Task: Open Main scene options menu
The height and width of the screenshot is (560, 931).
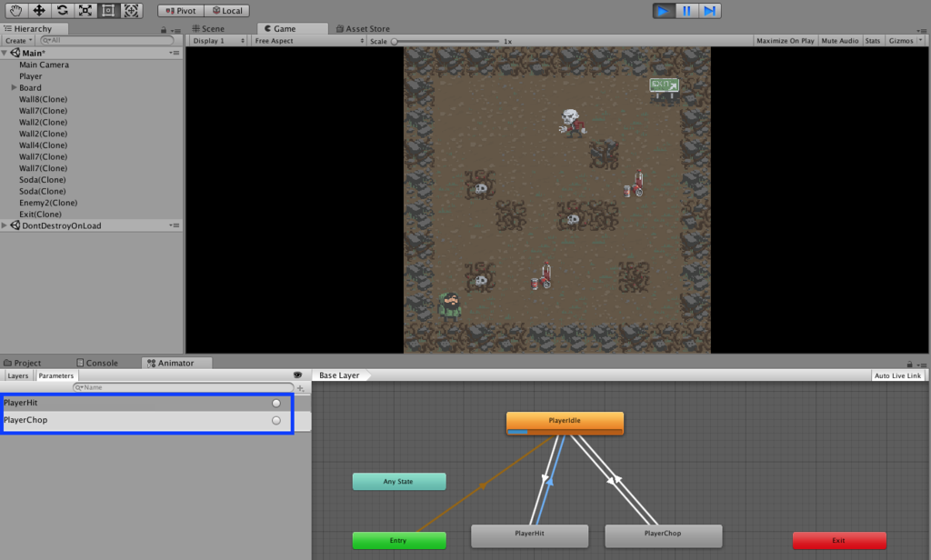Action: coord(174,53)
